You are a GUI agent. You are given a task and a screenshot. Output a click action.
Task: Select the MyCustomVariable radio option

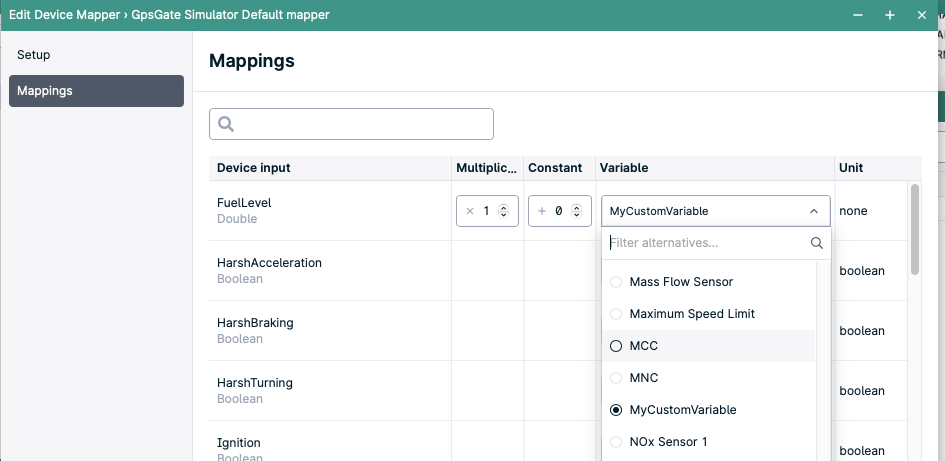(x=616, y=410)
